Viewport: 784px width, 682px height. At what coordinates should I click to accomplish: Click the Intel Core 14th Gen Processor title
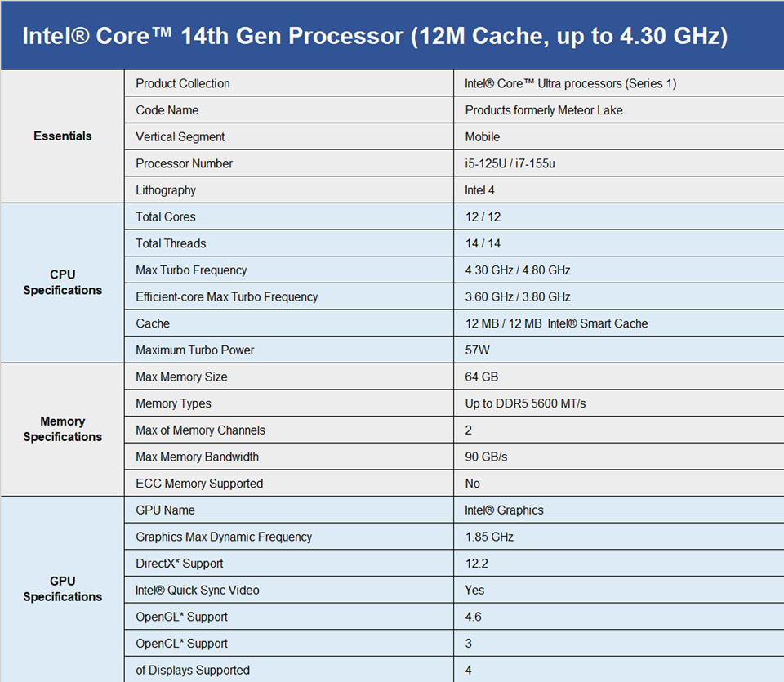click(x=375, y=36)
